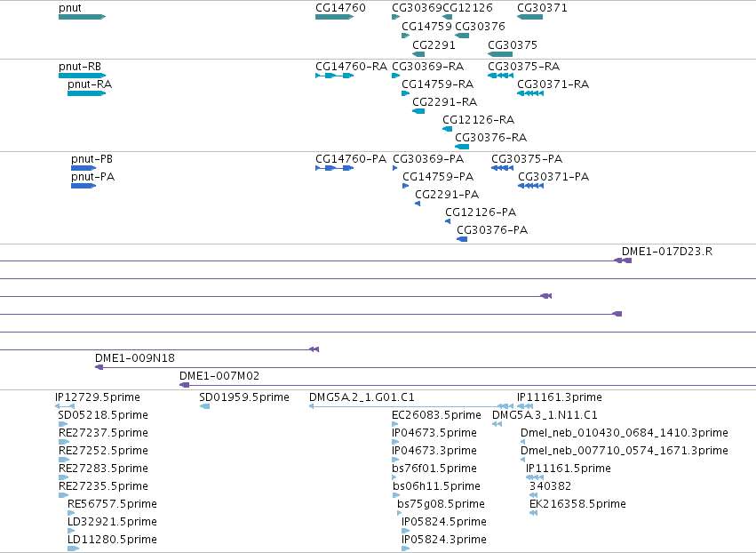Click the DME1-007M02 clone arrowhead

pyautogui.click(x=184, y=385)
